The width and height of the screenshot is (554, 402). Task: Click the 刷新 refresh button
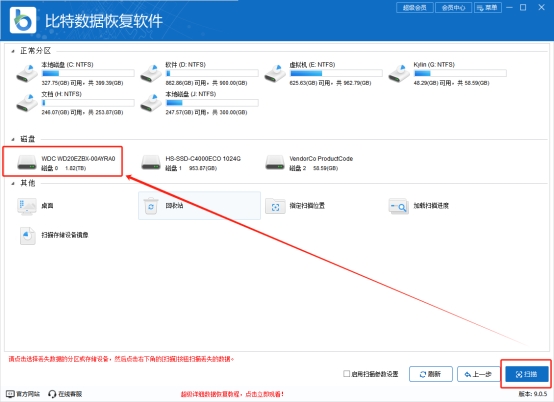[431, 374]
